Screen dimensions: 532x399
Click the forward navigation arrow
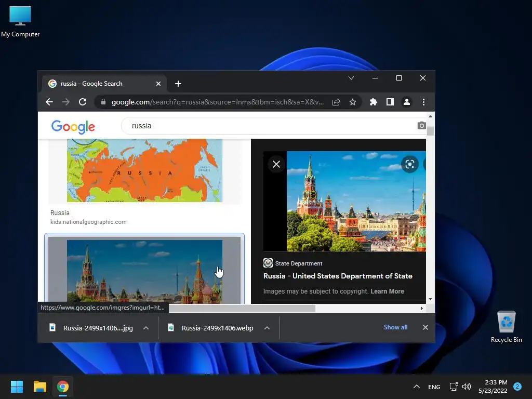point(66,102)
